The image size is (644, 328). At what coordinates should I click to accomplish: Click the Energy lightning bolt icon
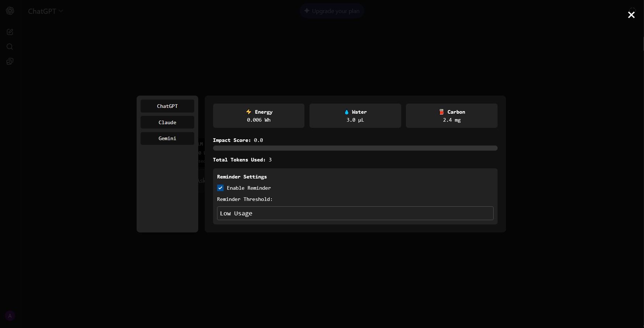point(249,112)
